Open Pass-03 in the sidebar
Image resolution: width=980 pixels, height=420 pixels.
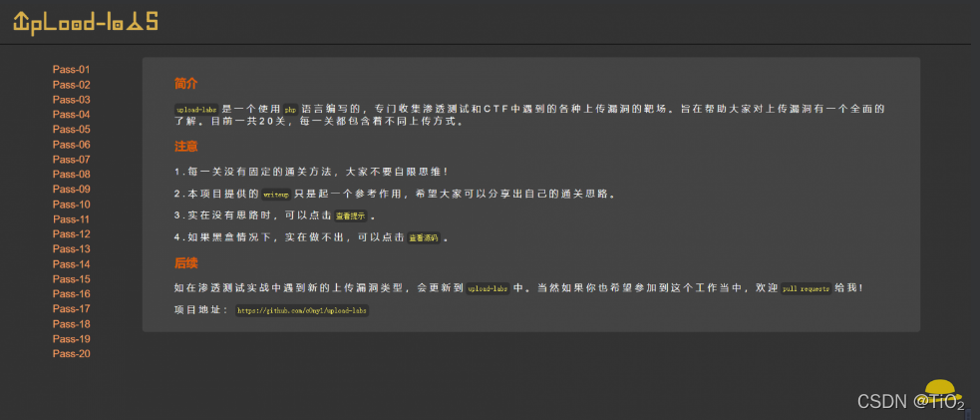71,100
